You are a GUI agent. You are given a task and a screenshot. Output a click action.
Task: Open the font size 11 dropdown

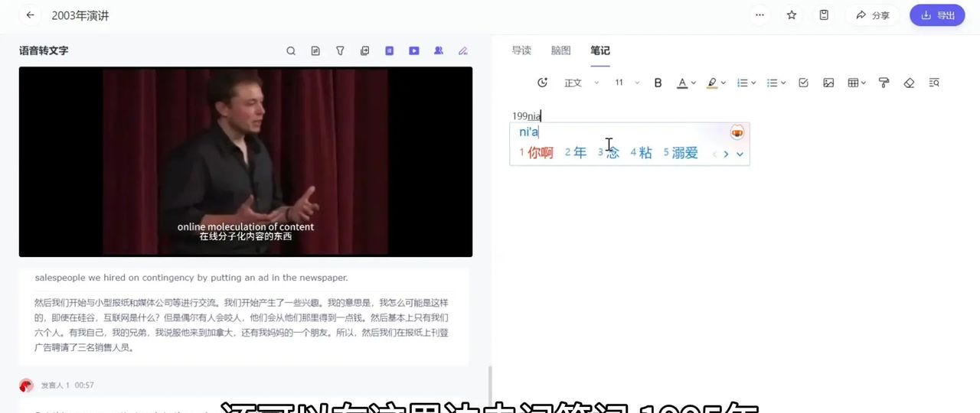[626, 83]
